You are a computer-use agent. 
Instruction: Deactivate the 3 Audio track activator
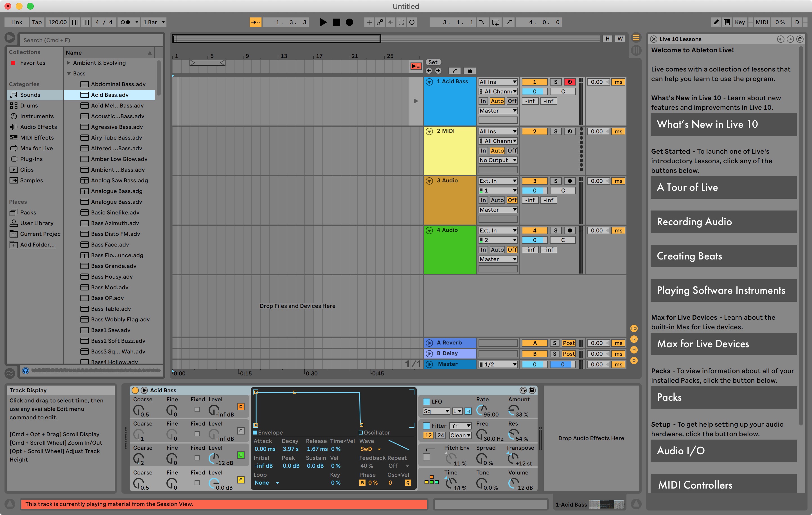(534, 181)
